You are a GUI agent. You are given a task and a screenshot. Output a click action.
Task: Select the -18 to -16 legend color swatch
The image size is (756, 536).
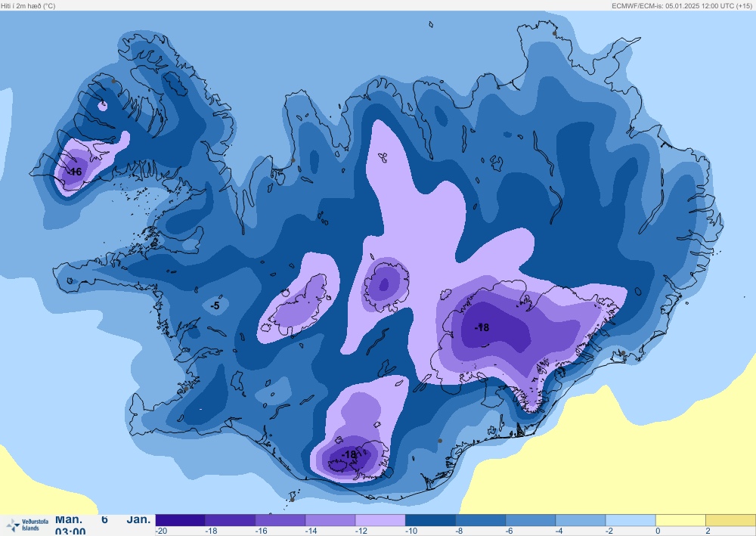tap(231, 520)
